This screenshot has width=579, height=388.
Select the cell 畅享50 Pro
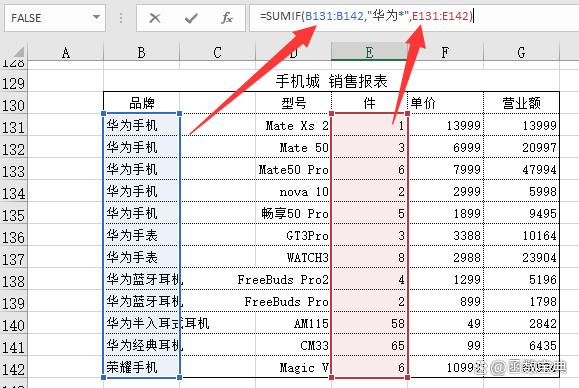click(x=294, y=213)
